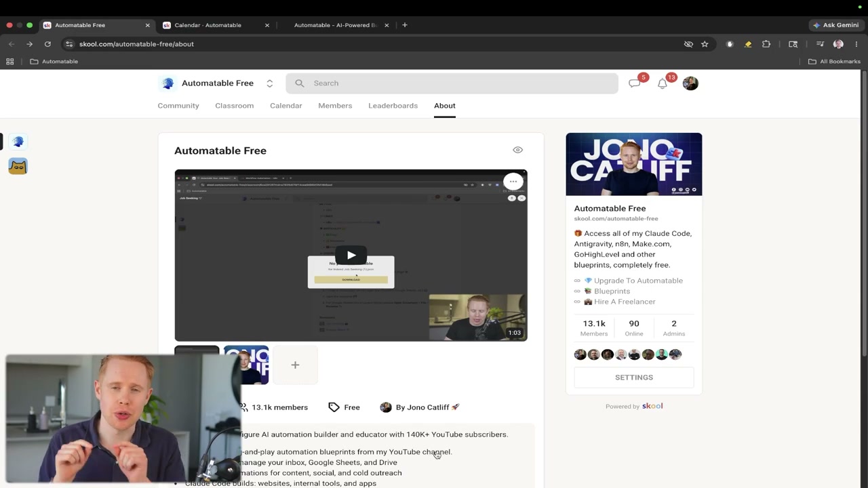Open the Skool chat messages icon
This screenshot has width=868, height=488.
[634, 83]
